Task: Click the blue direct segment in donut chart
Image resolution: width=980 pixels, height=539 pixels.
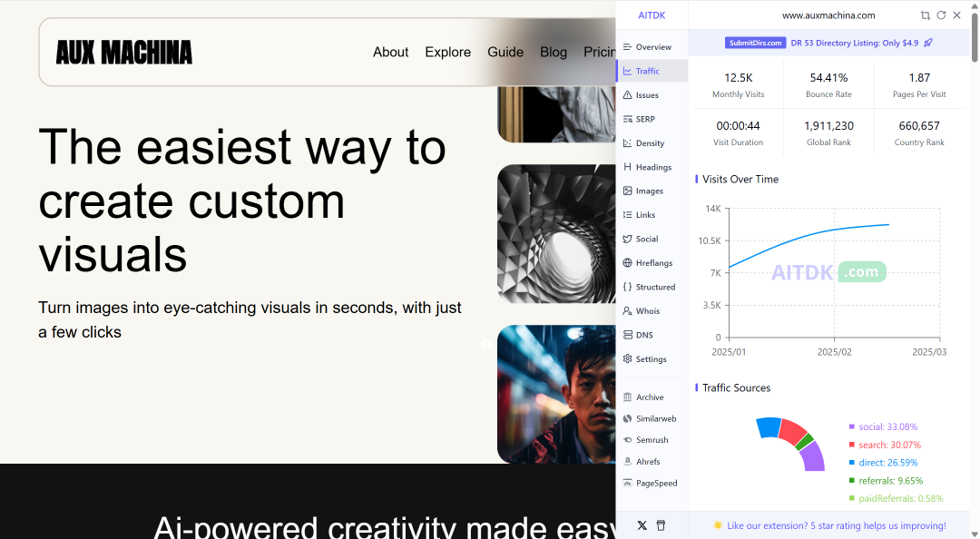Action: click(769, 427)
